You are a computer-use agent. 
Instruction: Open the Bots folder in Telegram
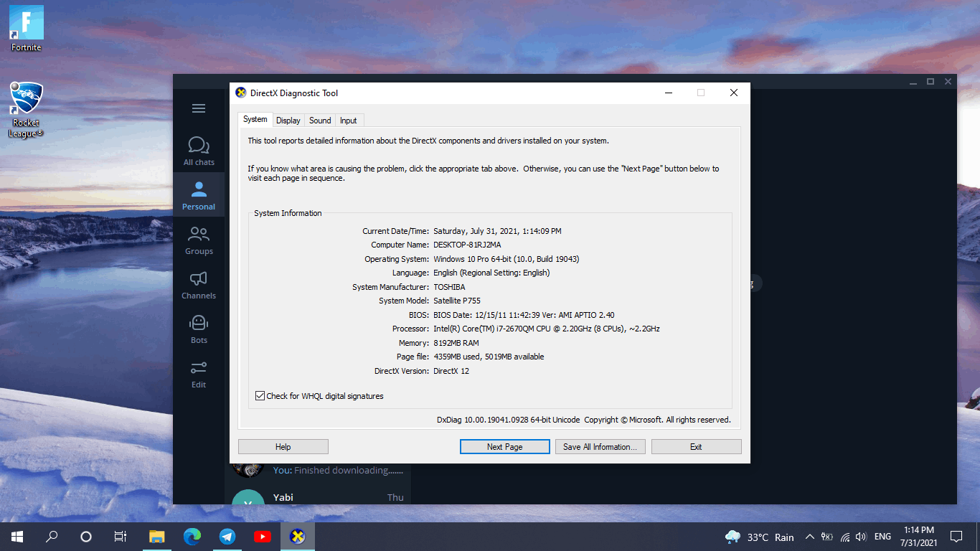199,329
